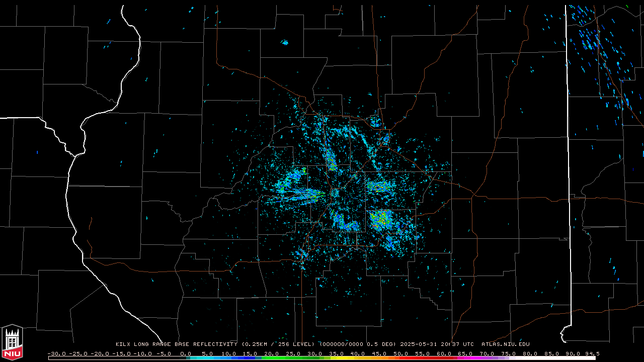Click the NIU logo in the corner
The width and height of the screenshot is (644, 362).
pos(12,343)
